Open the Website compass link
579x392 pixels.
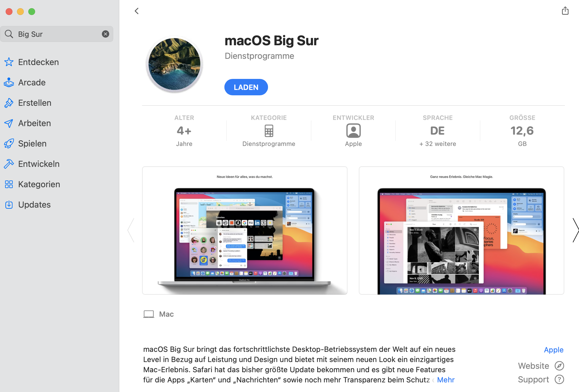tap(541, 366)
